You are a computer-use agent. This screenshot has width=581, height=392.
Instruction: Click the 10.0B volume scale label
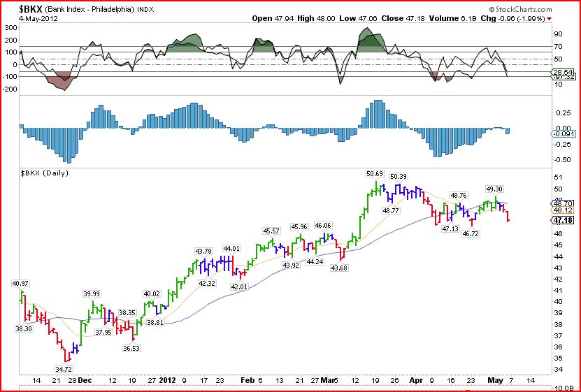click(x=564, y=387)
